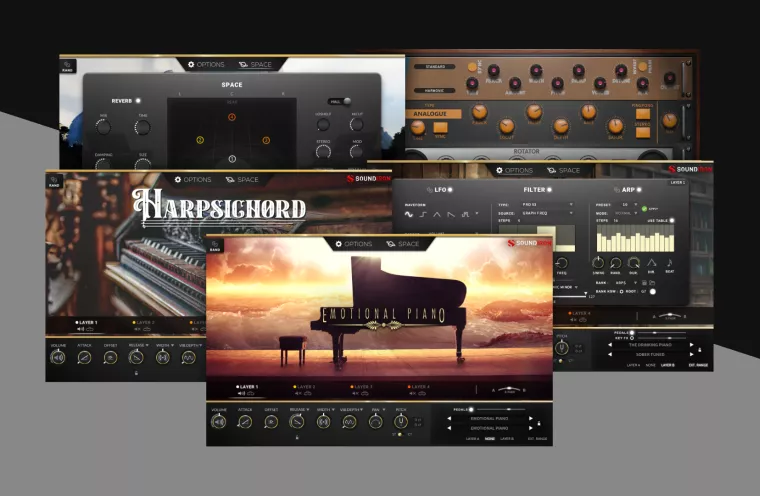
Task: Click the release lock icon under Emotional Piano knobs
Action: tap(297, 437)
